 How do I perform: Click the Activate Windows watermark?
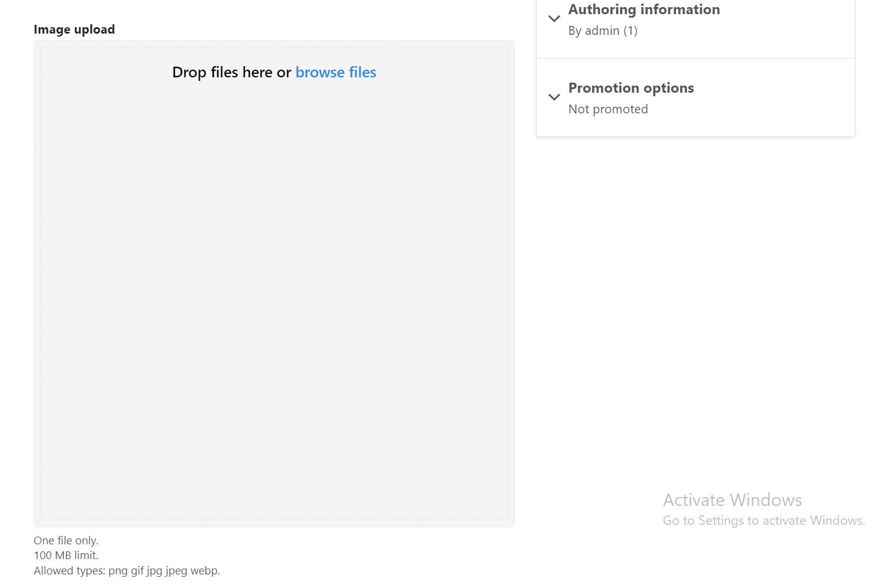[x=731, y=500]
